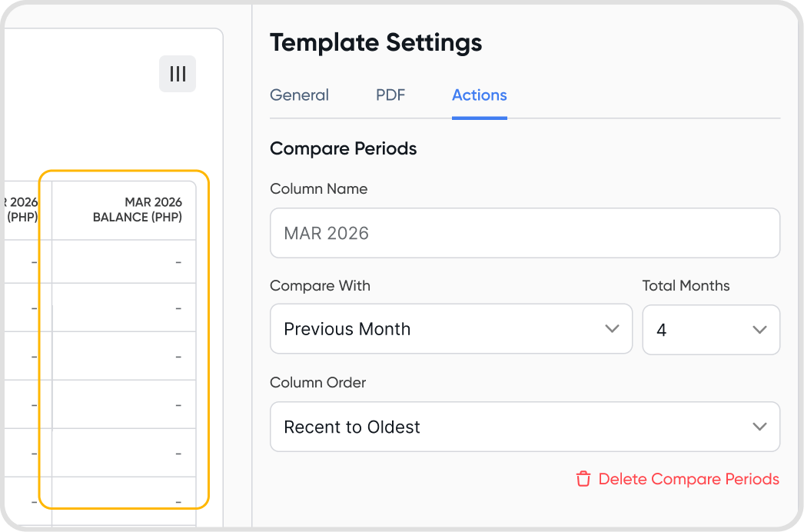
Task: Switch to the General tab
Action: tap(299, 95)
